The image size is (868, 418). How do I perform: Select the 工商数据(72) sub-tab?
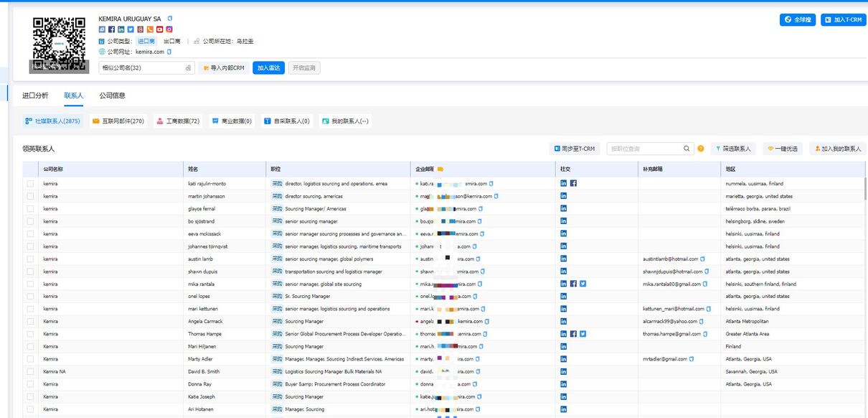coord(178,121)
